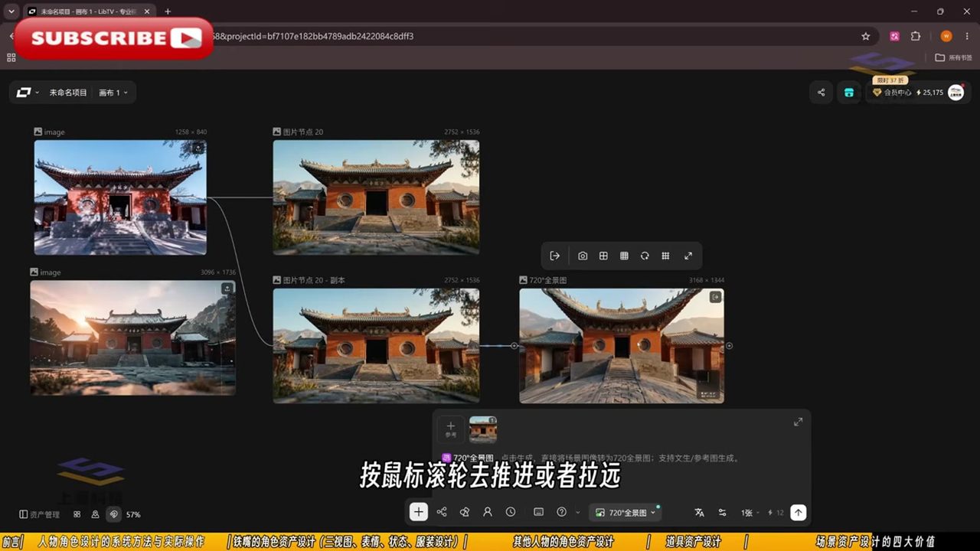Click the export icon at image toolbar's left end
This screenshot has height=551, width=980.
click(x=555, y=256)
